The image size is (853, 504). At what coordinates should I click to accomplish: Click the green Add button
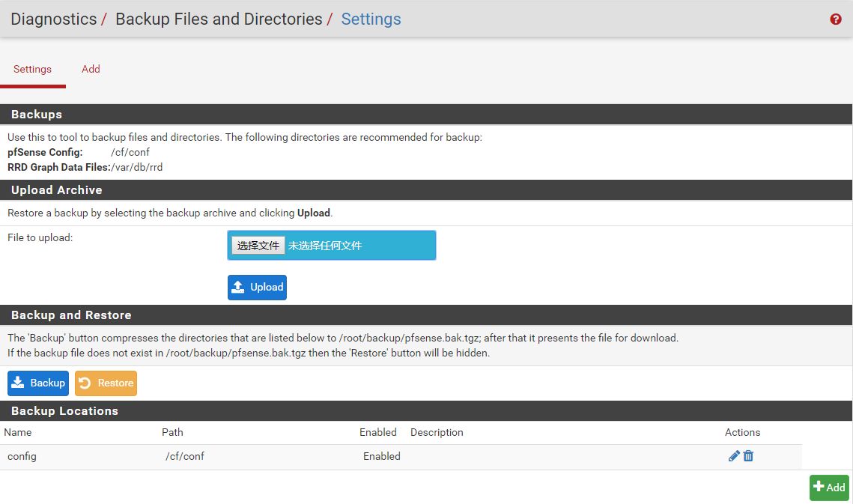(x=828, y=488)
